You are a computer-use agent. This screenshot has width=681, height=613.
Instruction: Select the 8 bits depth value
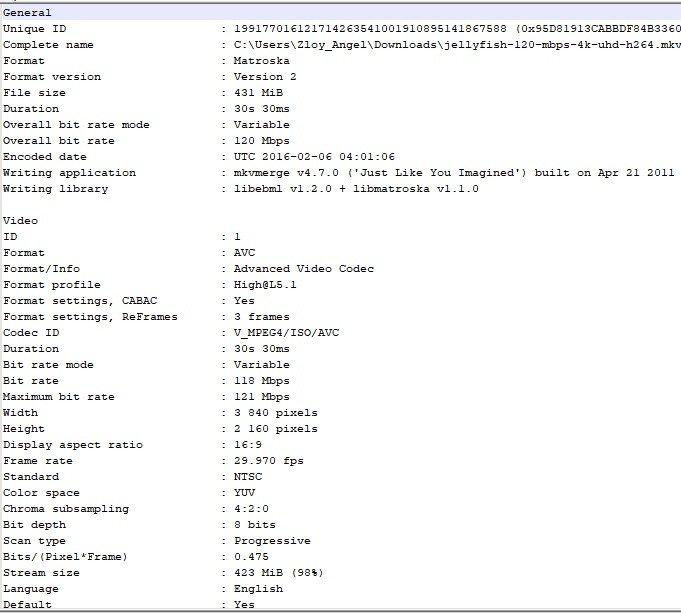(x=255, y=525)
